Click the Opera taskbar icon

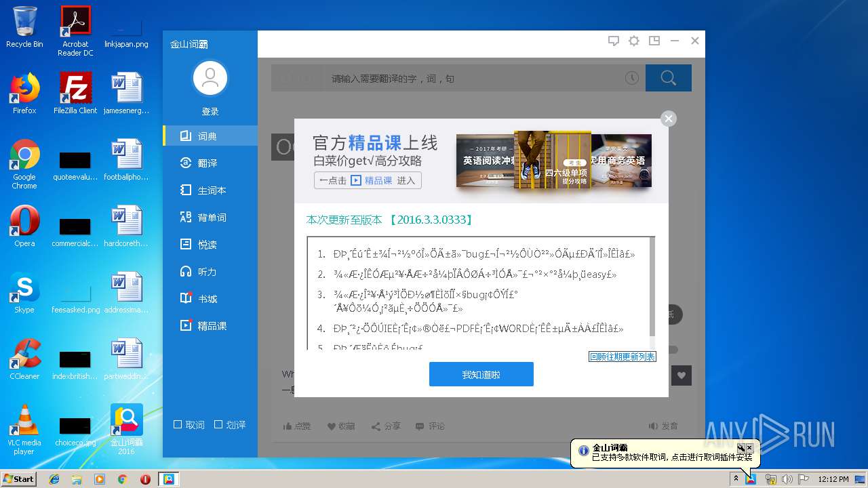tap(145, 479)
